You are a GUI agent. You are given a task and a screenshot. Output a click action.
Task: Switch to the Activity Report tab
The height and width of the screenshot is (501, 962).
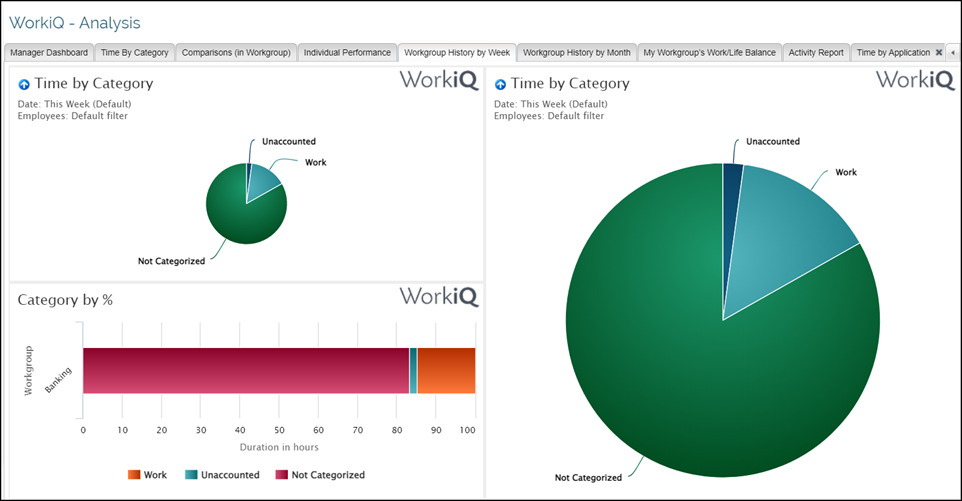point(815,53)
